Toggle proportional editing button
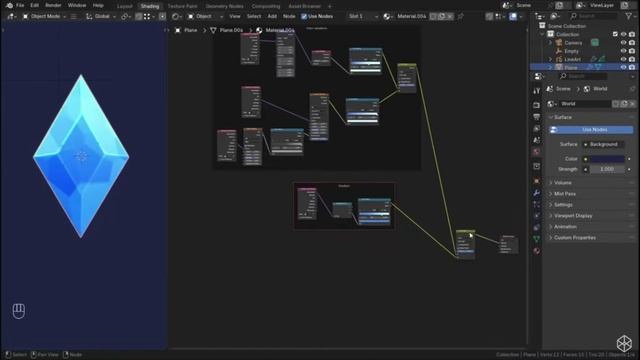The image size is (640, 360). point(162,16)
